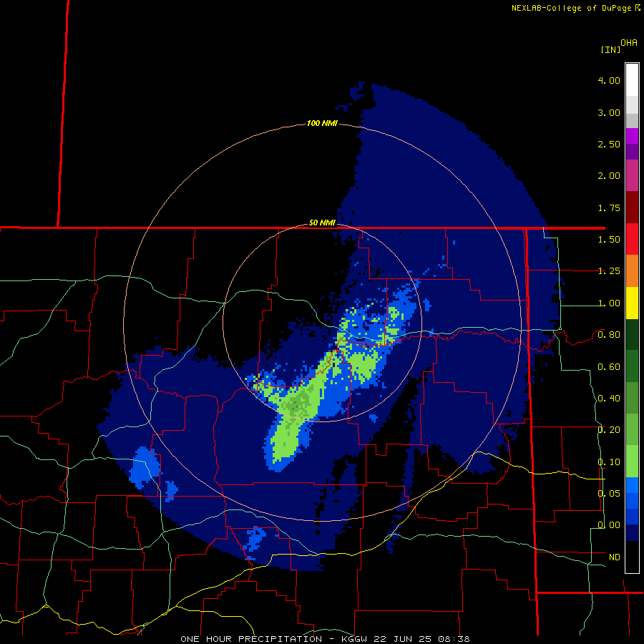The image size is (644, 644).
Task: Click the 1.75 legend value
Action: click(609, 208)
